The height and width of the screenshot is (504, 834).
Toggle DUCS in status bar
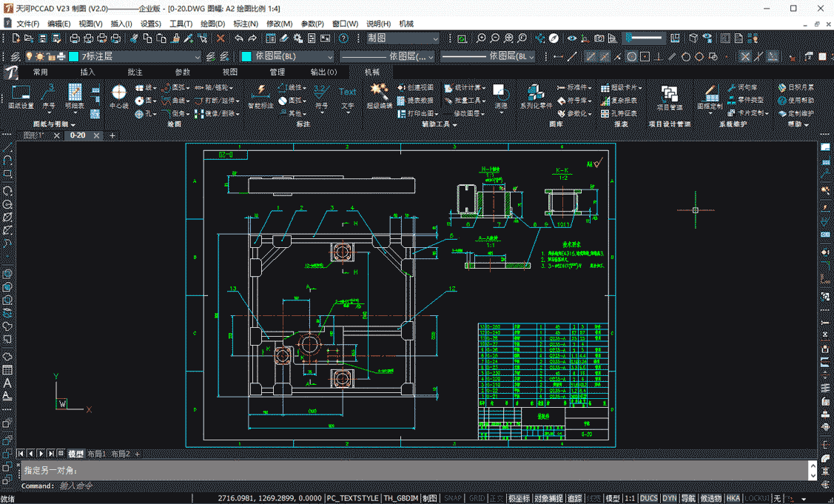pos(648,499)
